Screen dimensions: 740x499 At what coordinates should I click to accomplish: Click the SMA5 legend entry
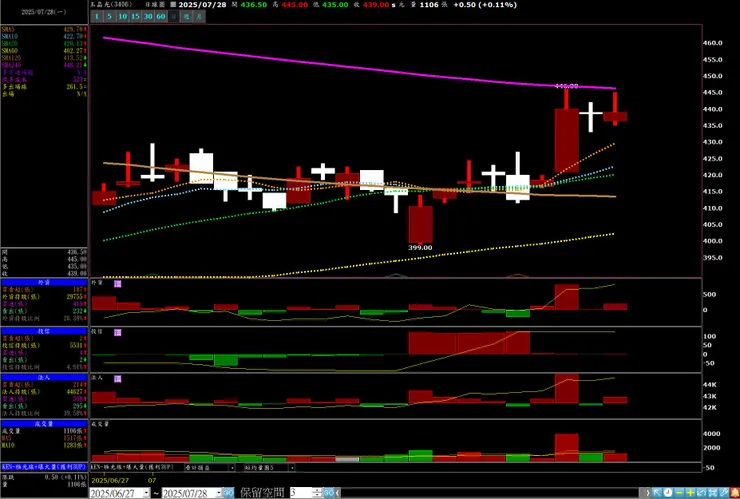pos(44,29)
